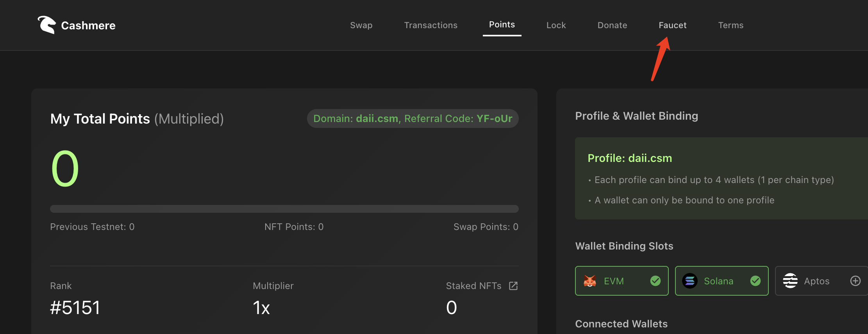868x334 pixels.
Task: View the Terms page
Action: pyautogui.click(x=731, y=25)
